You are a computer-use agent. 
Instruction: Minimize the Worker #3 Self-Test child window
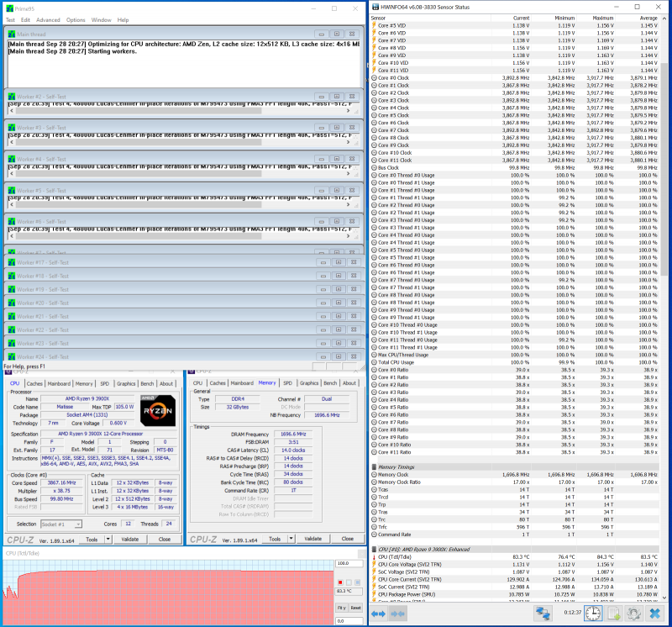322,128
